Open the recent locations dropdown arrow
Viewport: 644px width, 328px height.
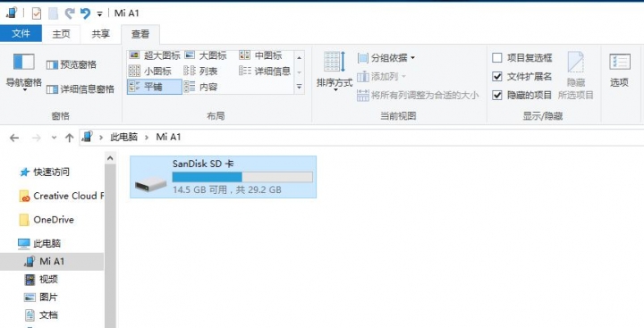(x=54, y=138)
